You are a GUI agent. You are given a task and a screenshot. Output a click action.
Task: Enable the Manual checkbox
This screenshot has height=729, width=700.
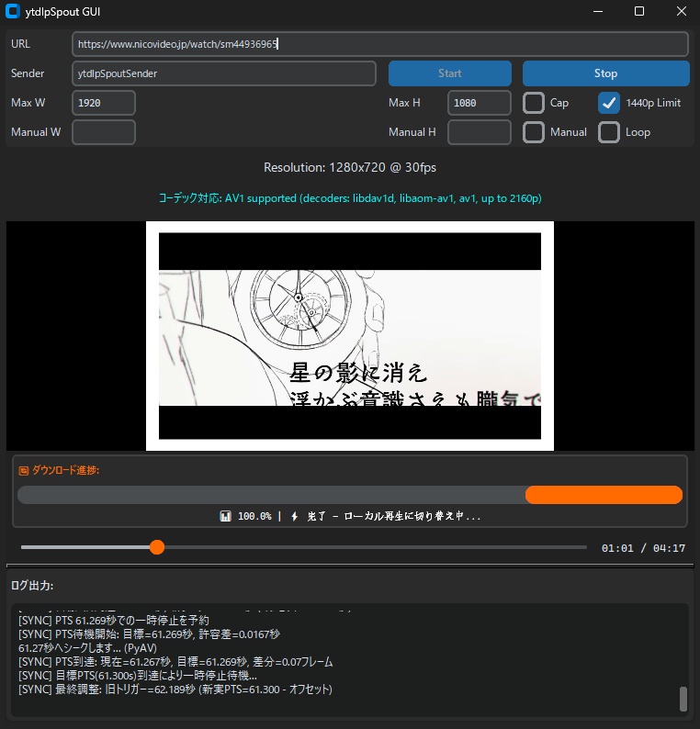pos(534,132)
